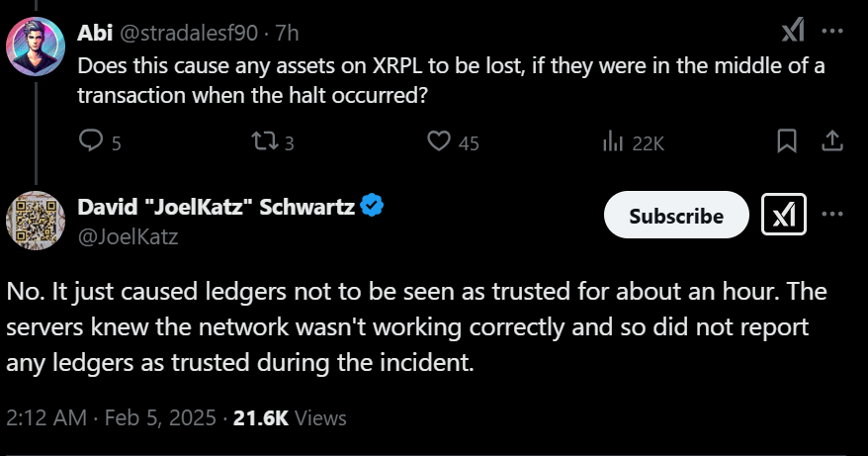868x456 pixels.
Task: Repost Abi's question using the retweet icon
Action: tap(262, 142)
